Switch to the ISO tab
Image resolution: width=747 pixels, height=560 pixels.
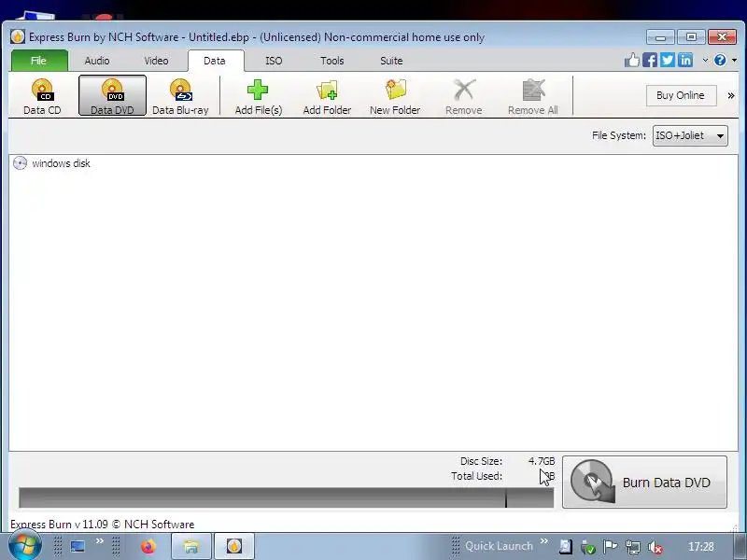pyautogui.click(x=274, y=61)
